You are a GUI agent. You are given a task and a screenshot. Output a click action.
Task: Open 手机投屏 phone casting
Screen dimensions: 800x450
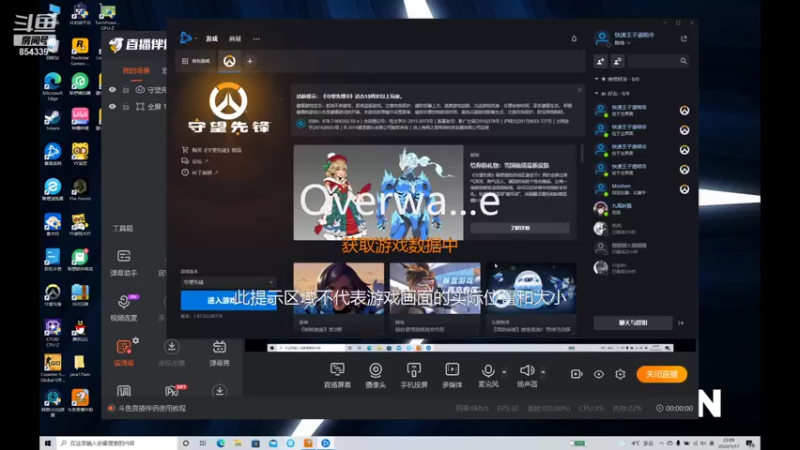pyautogui.click(x=414, y=375)
